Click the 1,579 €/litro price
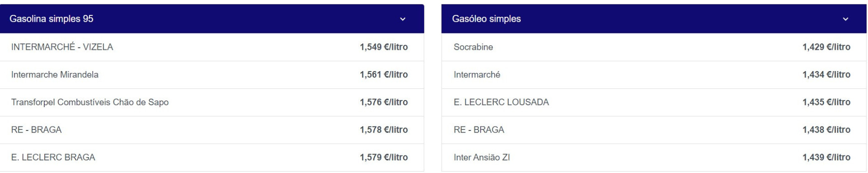This screenshot has width=868, height=173. click(384, 158)
